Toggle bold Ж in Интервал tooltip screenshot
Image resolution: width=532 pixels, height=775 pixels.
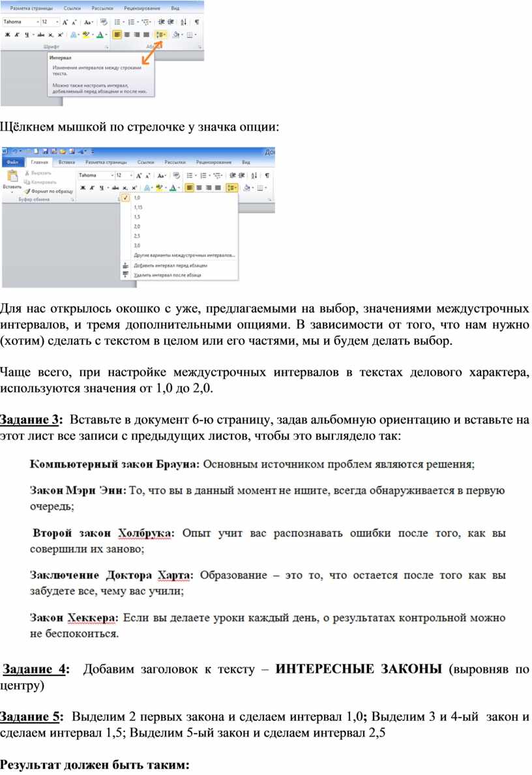click(7, 35)
